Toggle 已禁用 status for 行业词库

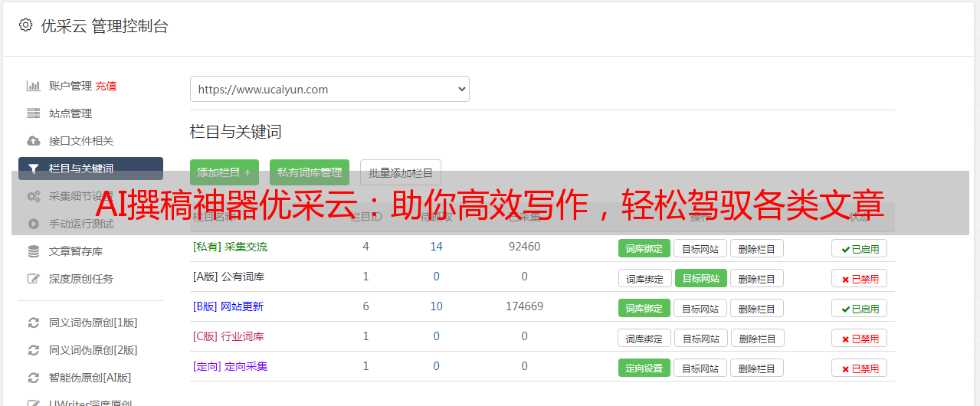pos(859,338)
